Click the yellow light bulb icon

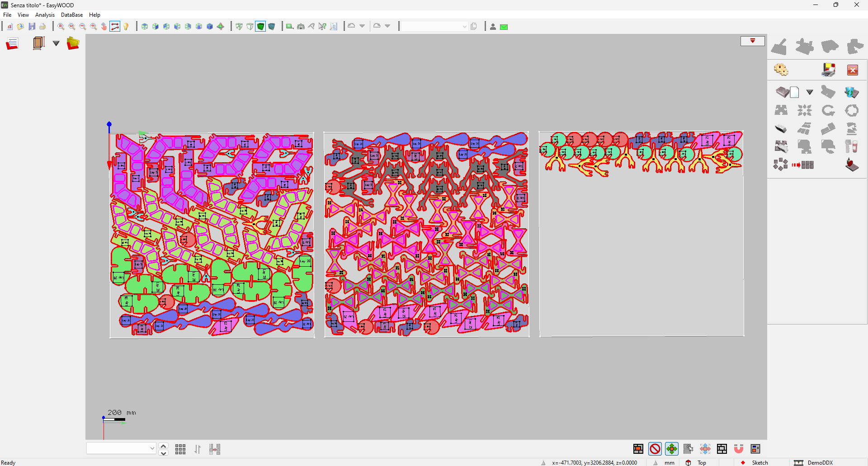(126, 27)
